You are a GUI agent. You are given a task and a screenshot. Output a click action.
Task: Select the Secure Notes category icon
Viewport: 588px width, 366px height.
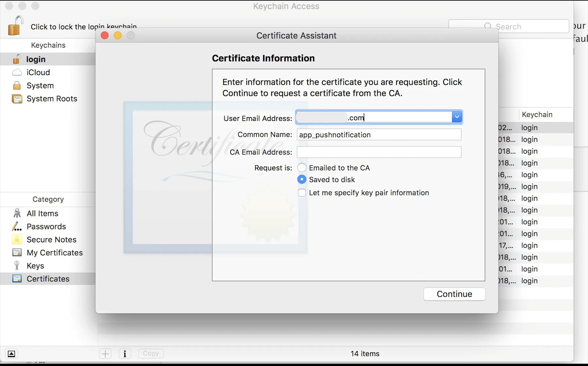pyautogui.click(x=17, y=239)
